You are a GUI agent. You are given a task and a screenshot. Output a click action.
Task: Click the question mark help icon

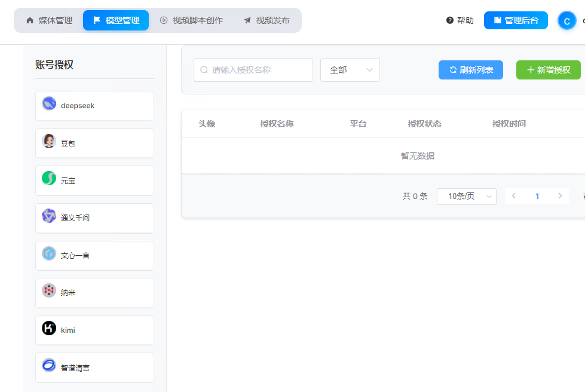pos(450,20)
